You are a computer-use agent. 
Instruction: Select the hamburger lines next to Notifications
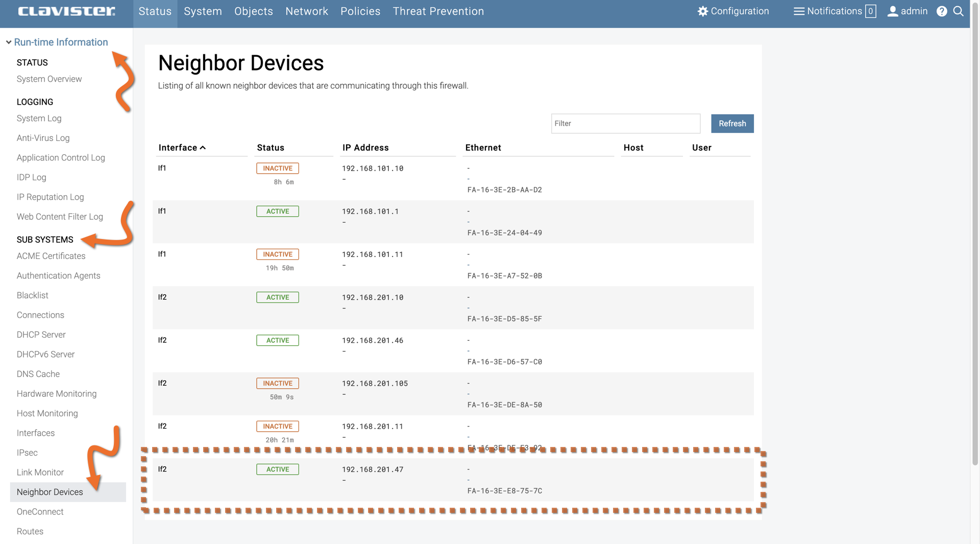798,11
